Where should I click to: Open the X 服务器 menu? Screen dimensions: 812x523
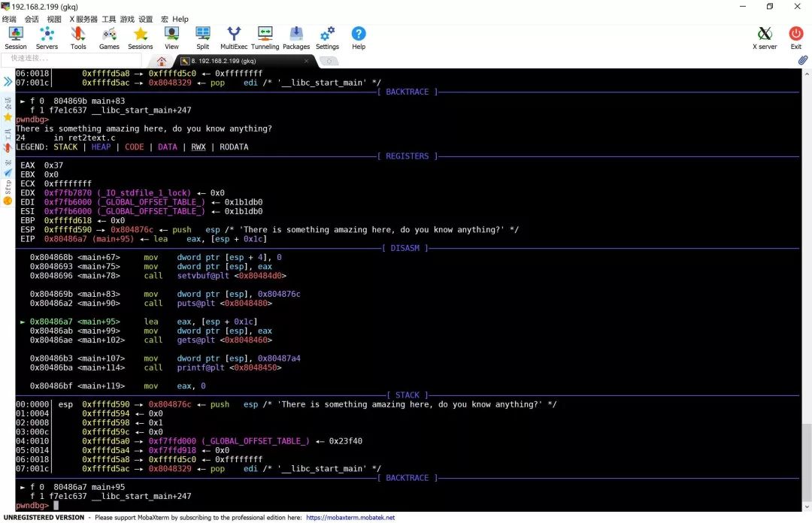point(83,19)
